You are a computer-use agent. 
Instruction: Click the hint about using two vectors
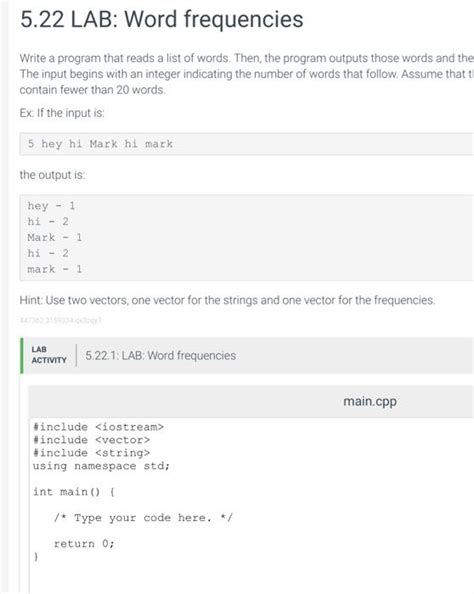[x=227, y=300]
